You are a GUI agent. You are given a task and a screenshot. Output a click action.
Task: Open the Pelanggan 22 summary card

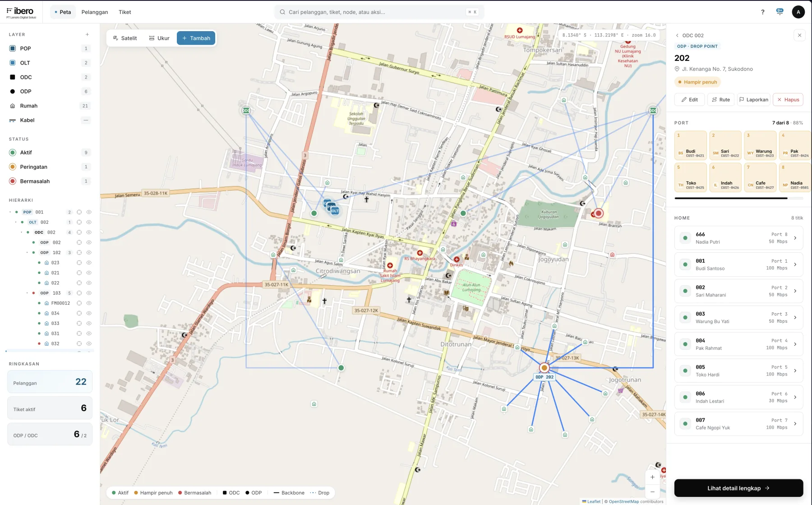click(x=50, y=382)
